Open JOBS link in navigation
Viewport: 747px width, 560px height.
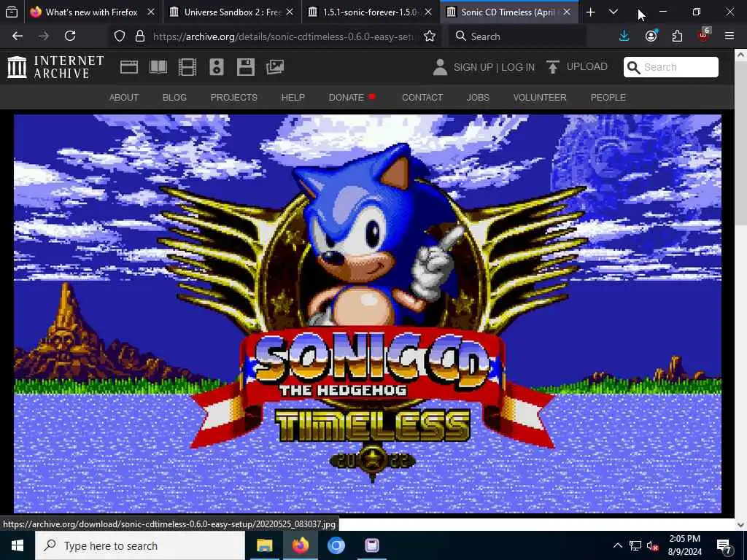[x=478, y=98]
